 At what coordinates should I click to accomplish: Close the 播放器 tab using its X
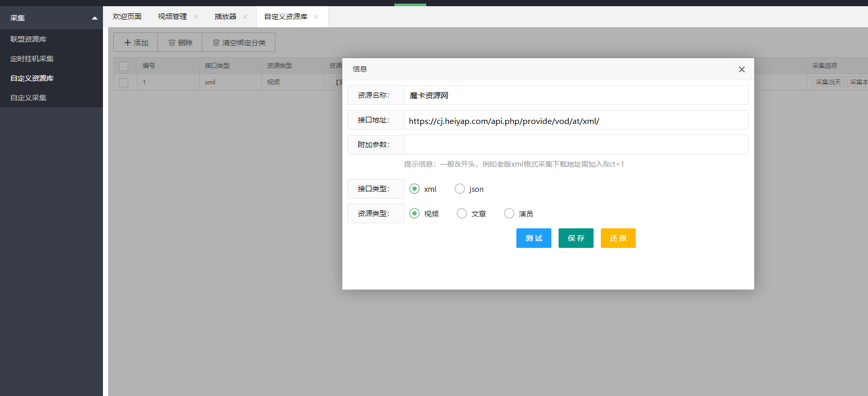point(245,17)
